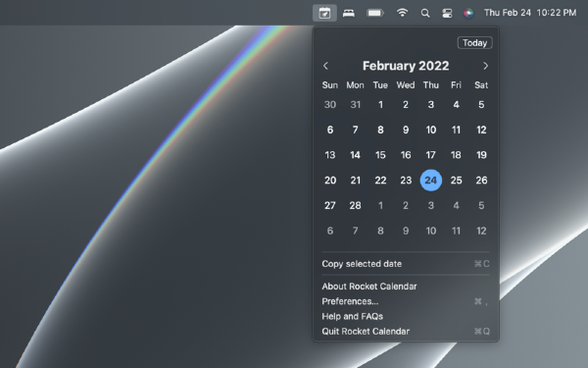Select date 16 on Wednesday
Viewport: 588px width, 368px height.
pos(406,155)
